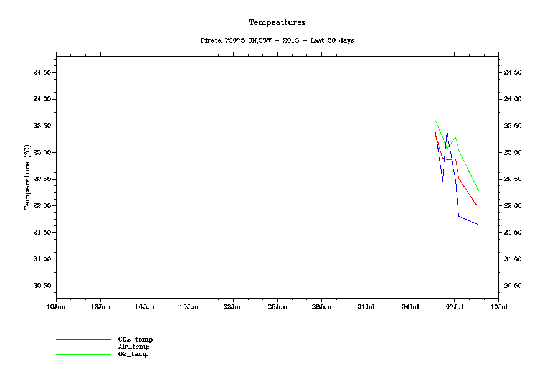Click the 22.00 value on left axis
Image resolution: width=555 pixels, height=392 pixels.
(42, 206)
